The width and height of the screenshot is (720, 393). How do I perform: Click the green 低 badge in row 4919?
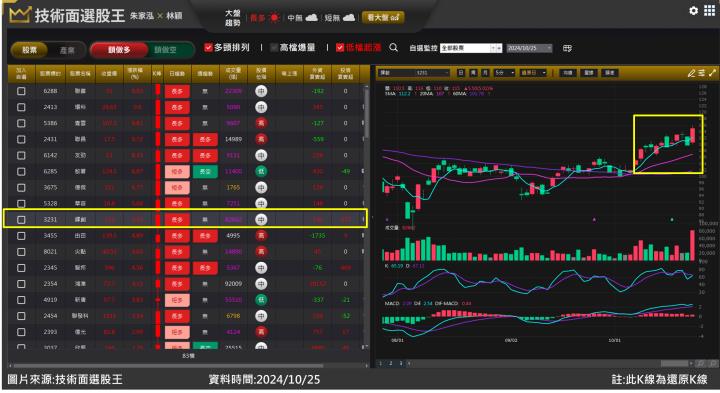[261, 300]
